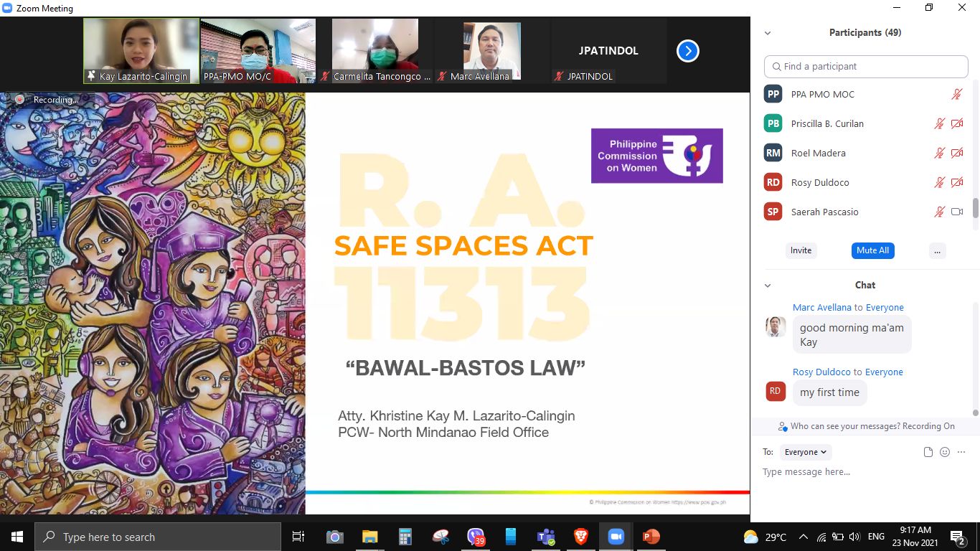Show hidden system tray icons chevron

pos(803,537)
